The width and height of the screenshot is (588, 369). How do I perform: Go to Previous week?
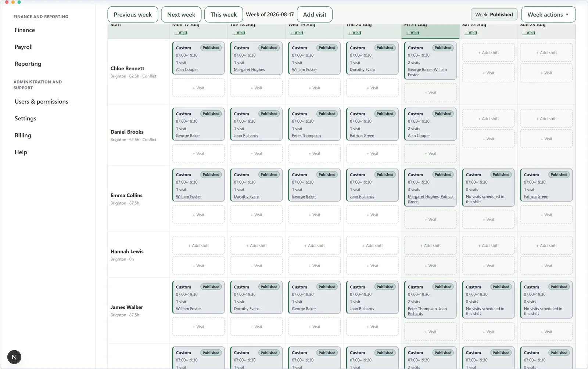[x=133, y=15]
